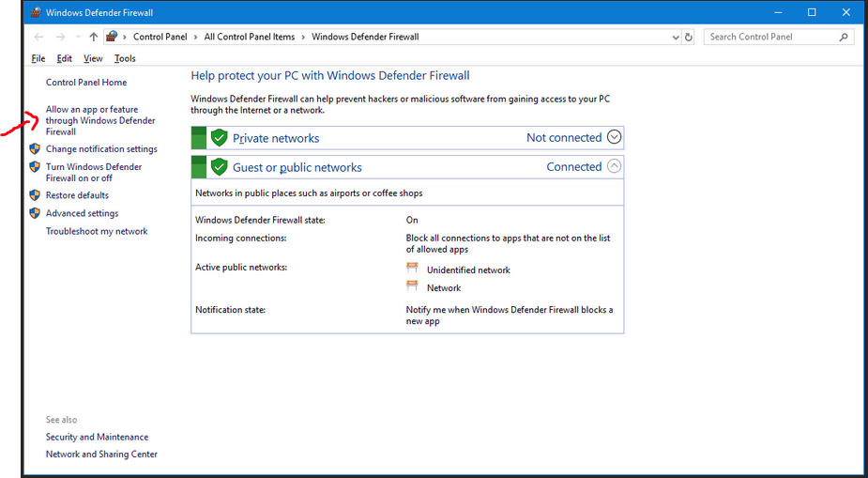This screenshot has width=868, height=478.
Task: Click the search magnifier icon
Action: (x=843, y=38)
